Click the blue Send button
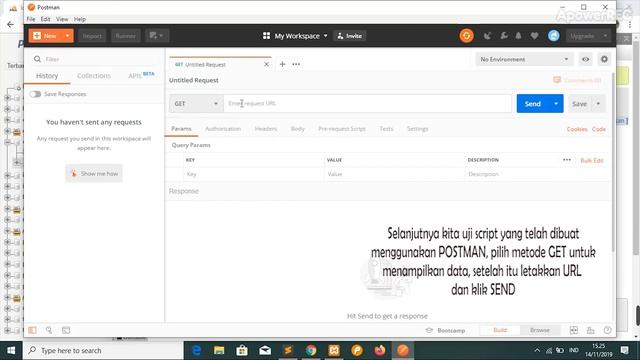The width and height of the screenshot is (640, 360). click(533, 104)
